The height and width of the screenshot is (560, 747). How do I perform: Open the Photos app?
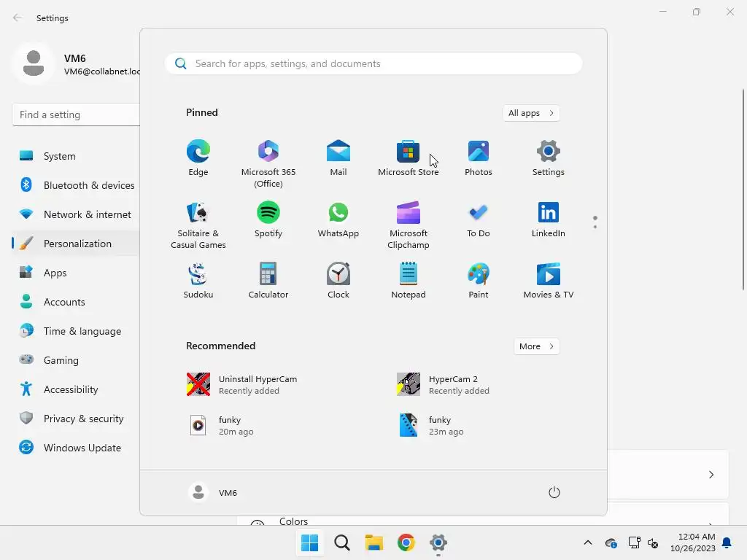tap(479, 158)
